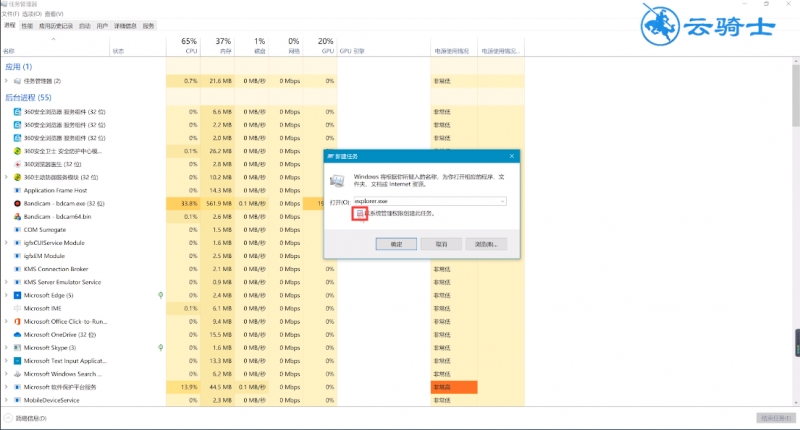The height and width of the screenshot is (430, 800).
Task: Click the igfxCUIService Module icon
Action: [17, 243]
